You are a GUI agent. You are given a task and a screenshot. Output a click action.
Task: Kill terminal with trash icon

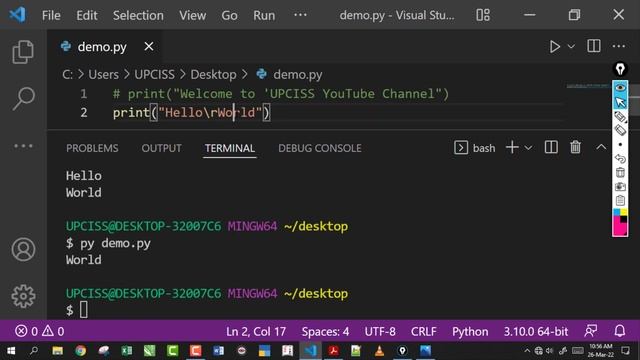(576, 147)
